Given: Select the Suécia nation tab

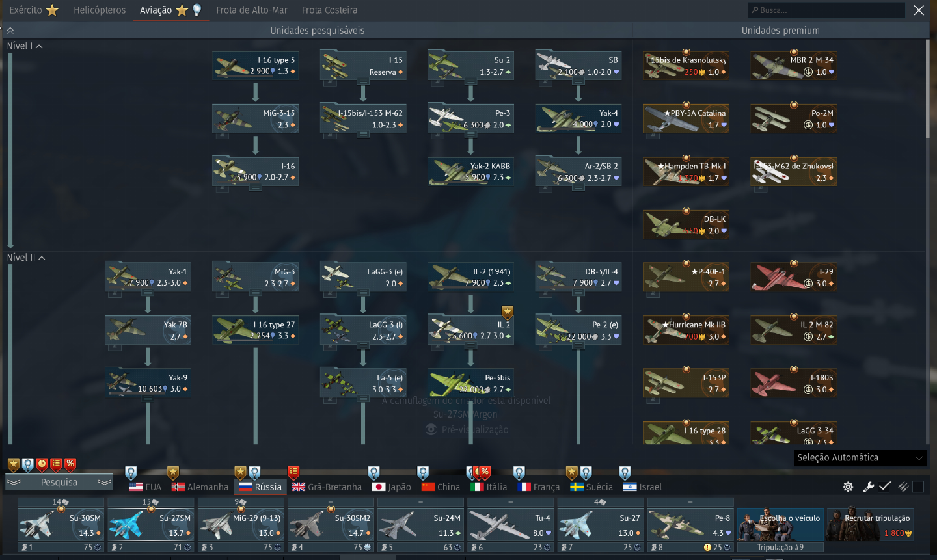Looking at the screenshot, I should click(591, 487).
